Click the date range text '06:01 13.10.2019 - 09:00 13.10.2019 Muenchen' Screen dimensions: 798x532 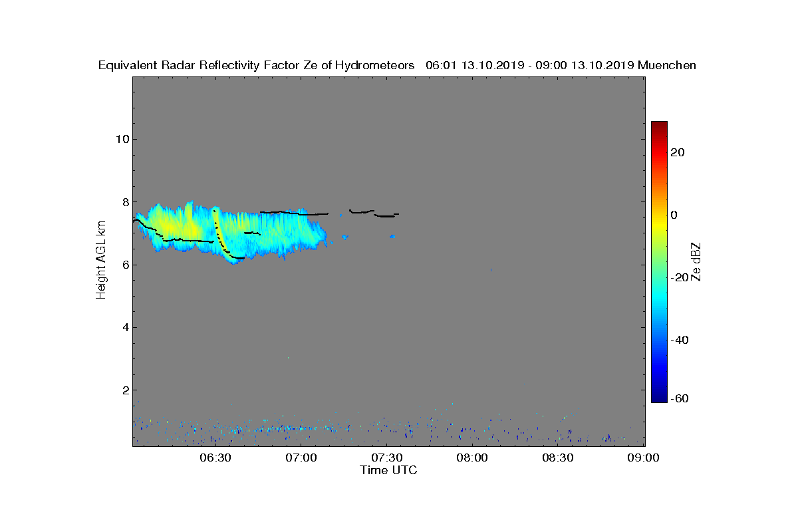coord(561,65)
